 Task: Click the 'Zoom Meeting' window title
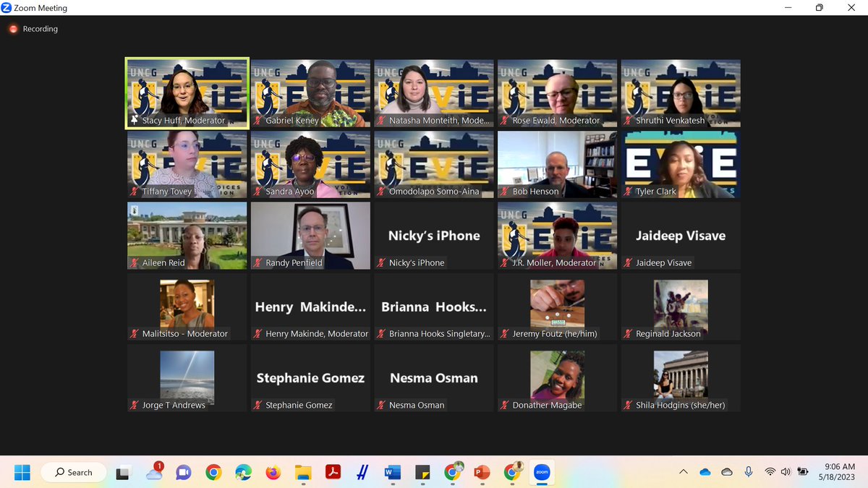click(41, 8)
